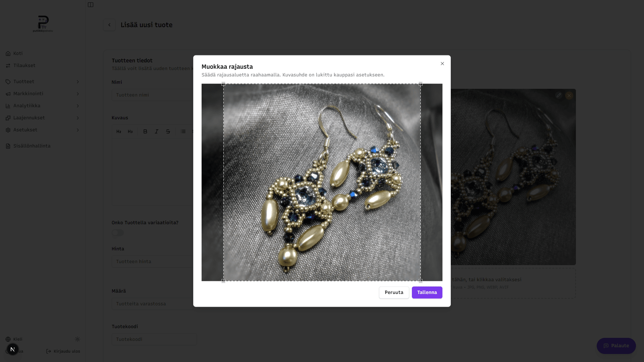Click the top-right crop handle
The image size is (644, 362).
pyautogui.click(x=421, y=84)
